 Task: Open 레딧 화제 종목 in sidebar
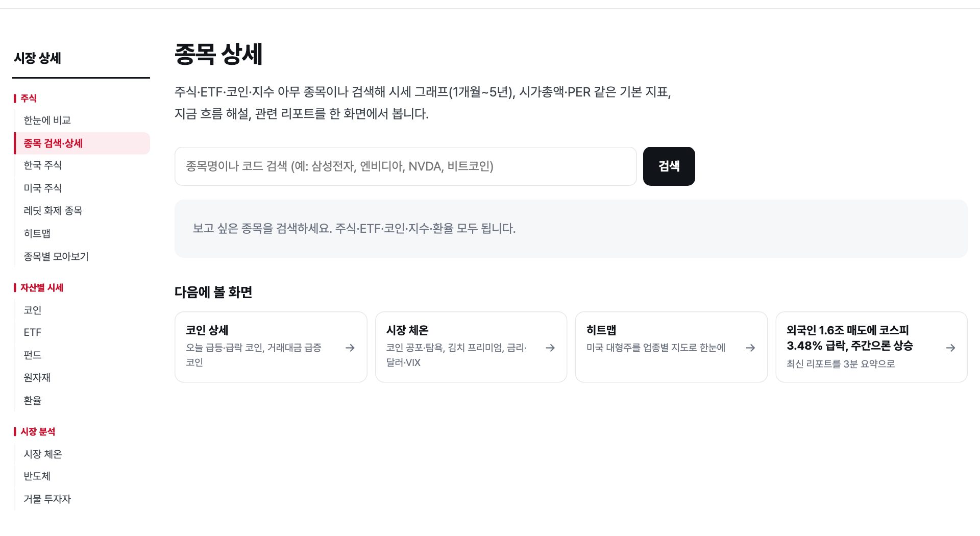click(x=53, y=211)
